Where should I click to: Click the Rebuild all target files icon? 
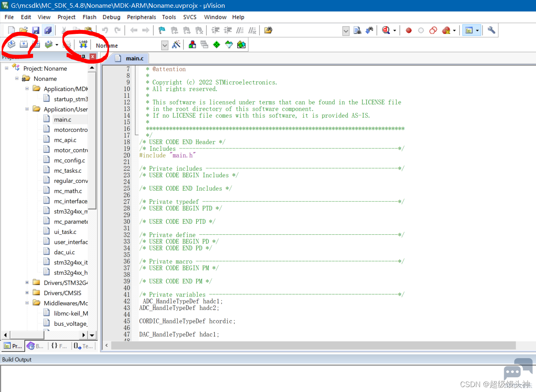36,45
